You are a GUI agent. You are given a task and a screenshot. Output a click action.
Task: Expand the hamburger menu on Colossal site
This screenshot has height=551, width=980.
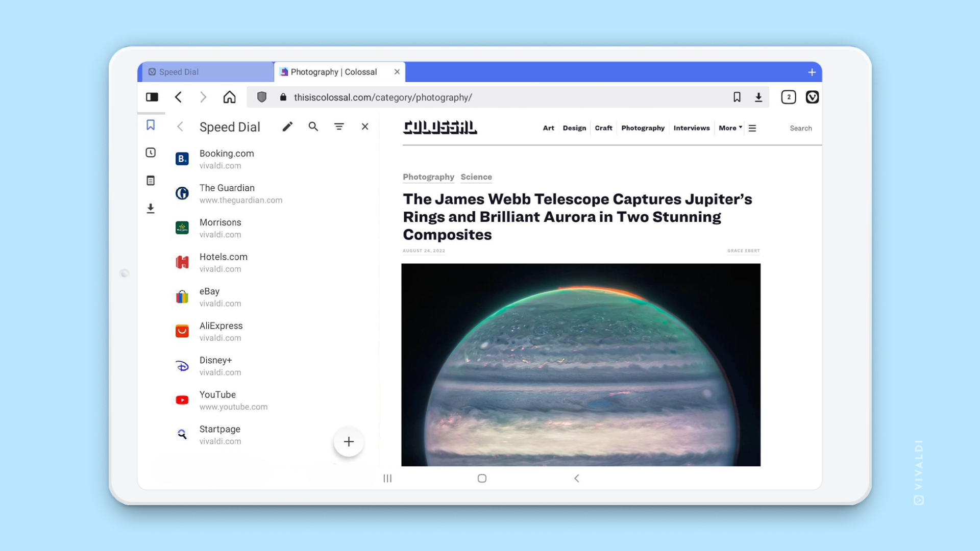(x=752, y=128)
